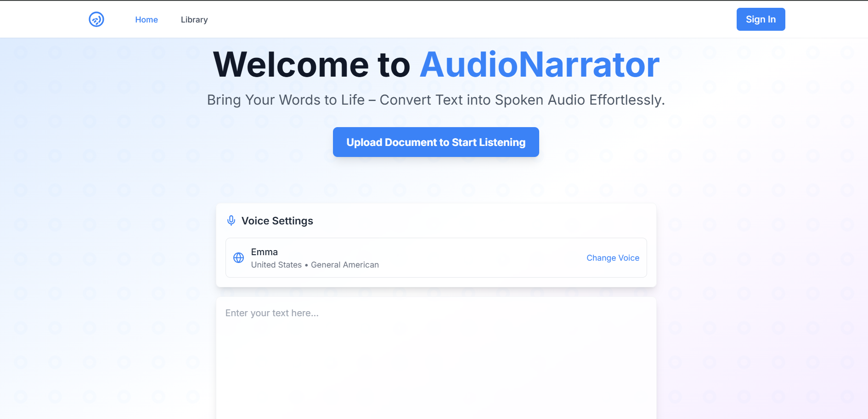Click the Enter your text here placeholder
Screen dimensions: 868x419
point(272,313)
